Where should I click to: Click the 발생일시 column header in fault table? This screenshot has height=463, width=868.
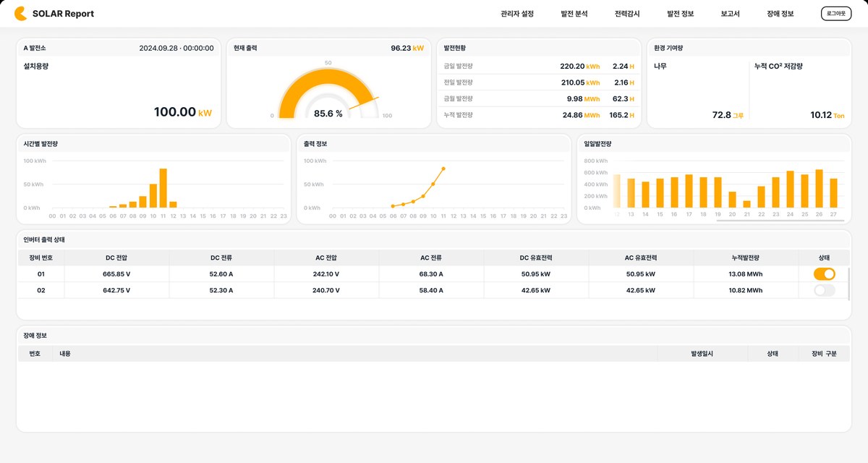click(x=702, y=354)
